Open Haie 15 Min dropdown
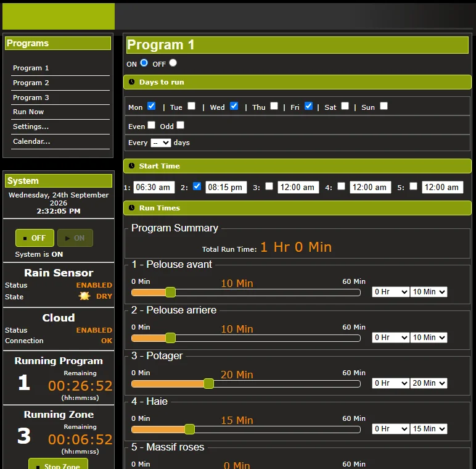Image resolution: width=476 pixels, height=469 pixels. [x=429, y=429]
